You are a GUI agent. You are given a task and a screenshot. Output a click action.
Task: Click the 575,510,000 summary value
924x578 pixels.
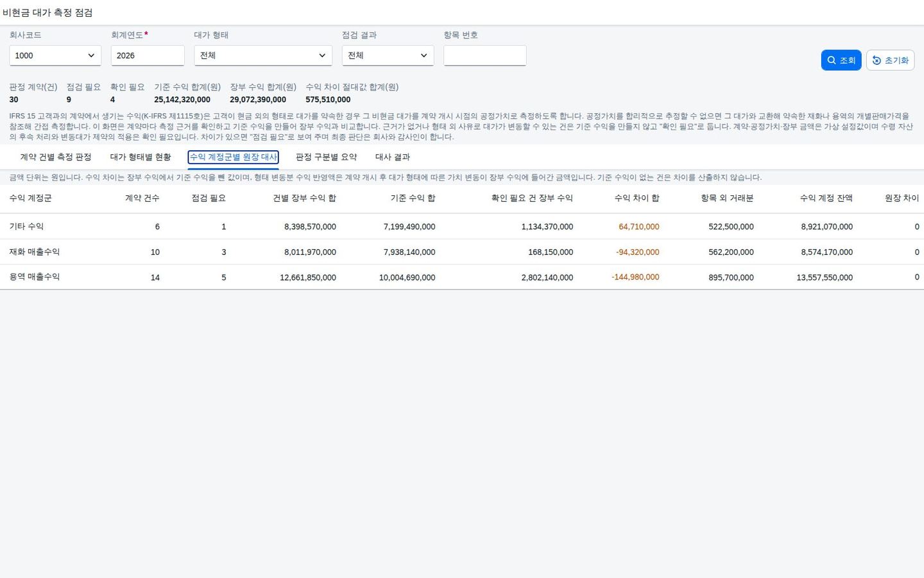[328, 100]
